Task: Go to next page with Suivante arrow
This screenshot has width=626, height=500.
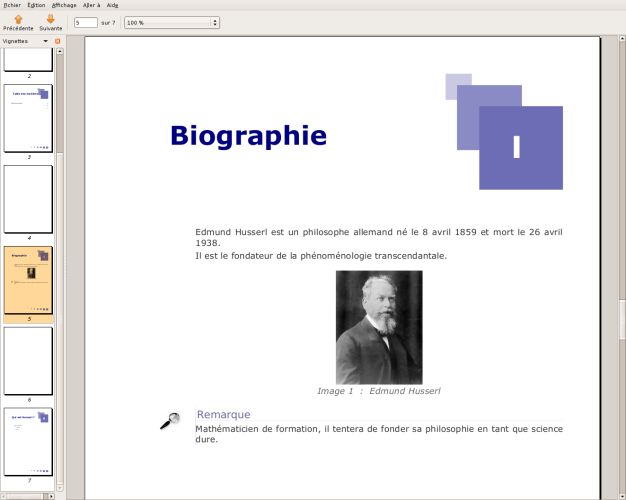Action: [50, 22]
